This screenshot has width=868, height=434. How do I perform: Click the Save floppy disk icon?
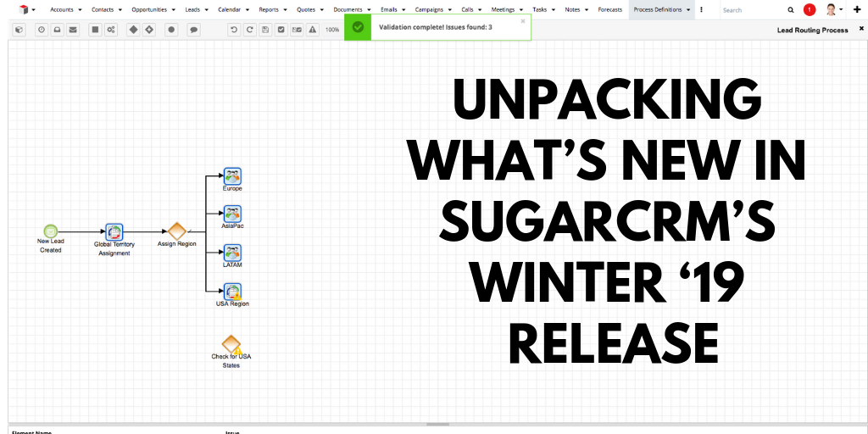pyautogui.click(x=265, y=30)
